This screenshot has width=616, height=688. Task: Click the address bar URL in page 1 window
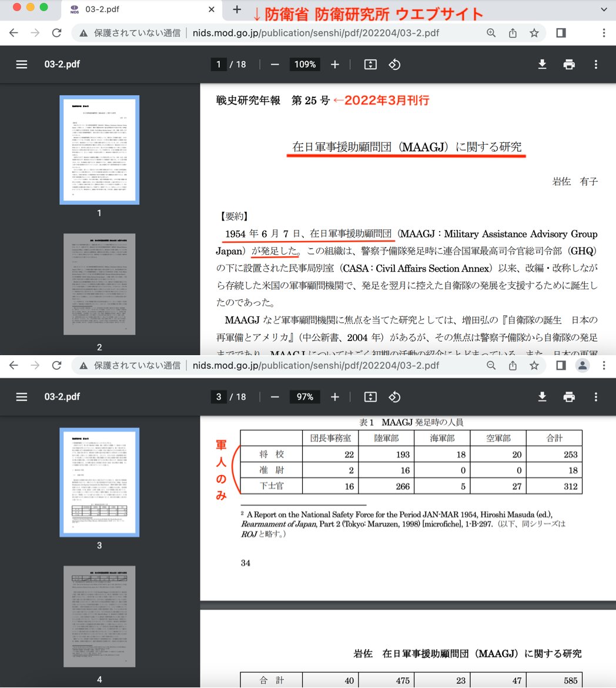316,33
